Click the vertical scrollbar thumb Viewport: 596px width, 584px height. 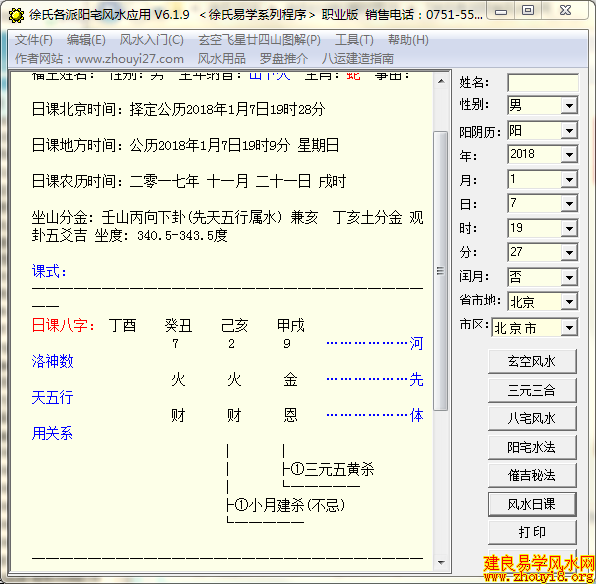tap(441, 271)
